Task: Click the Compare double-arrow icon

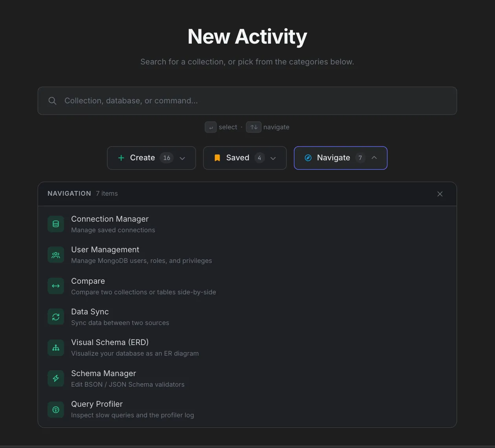Action: 56,286
